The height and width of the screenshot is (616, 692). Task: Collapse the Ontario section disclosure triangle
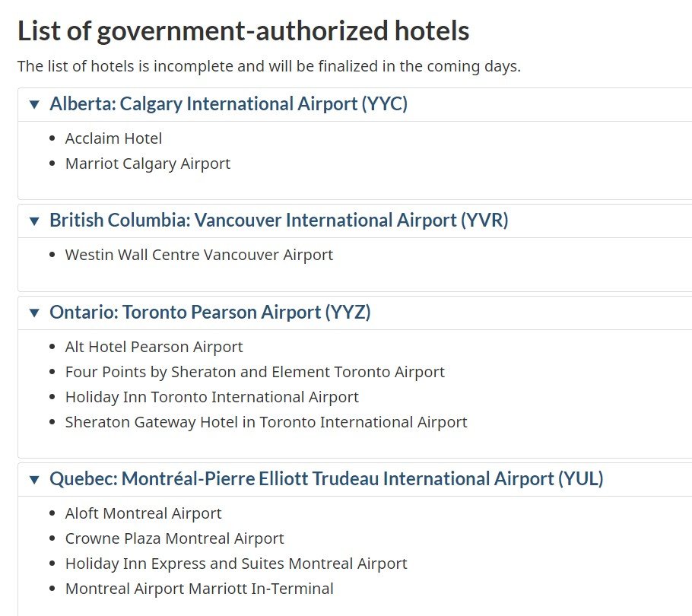click(34, 313)
